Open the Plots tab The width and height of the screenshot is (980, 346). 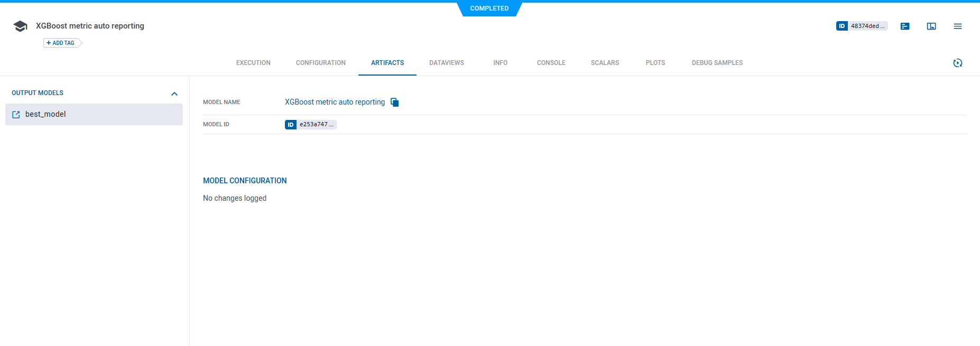pos(655,63)
